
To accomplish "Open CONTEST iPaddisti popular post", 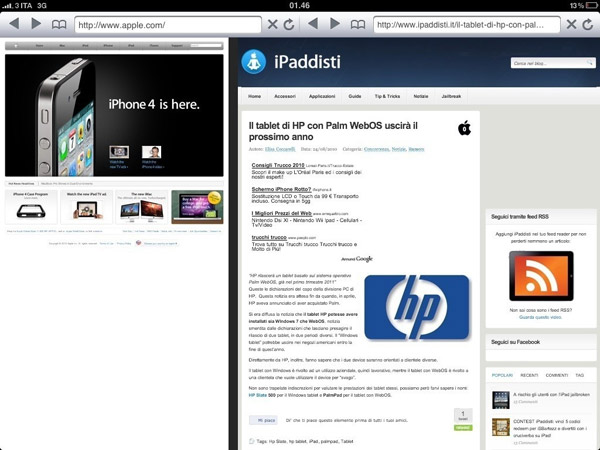I will pos(550,428).
